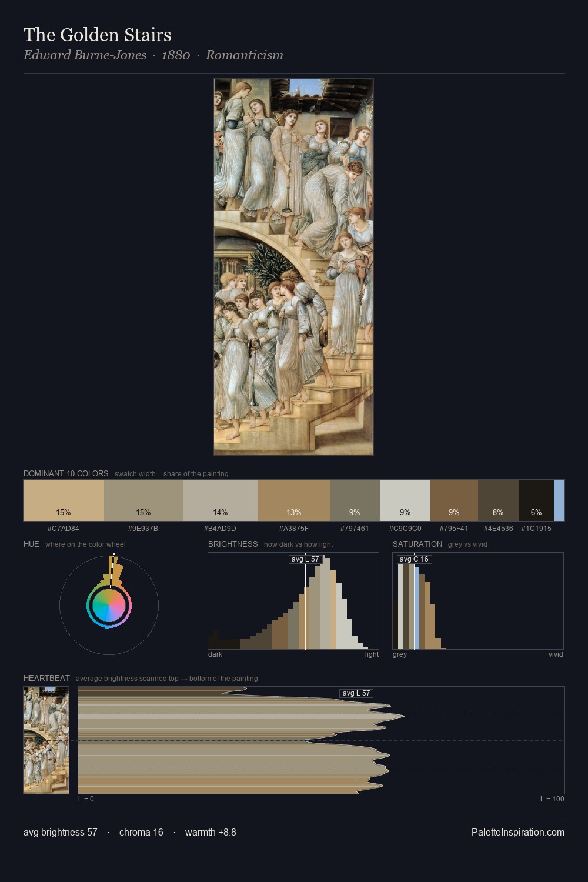Click the #795F41 dark brown swatch

point(454,500)
